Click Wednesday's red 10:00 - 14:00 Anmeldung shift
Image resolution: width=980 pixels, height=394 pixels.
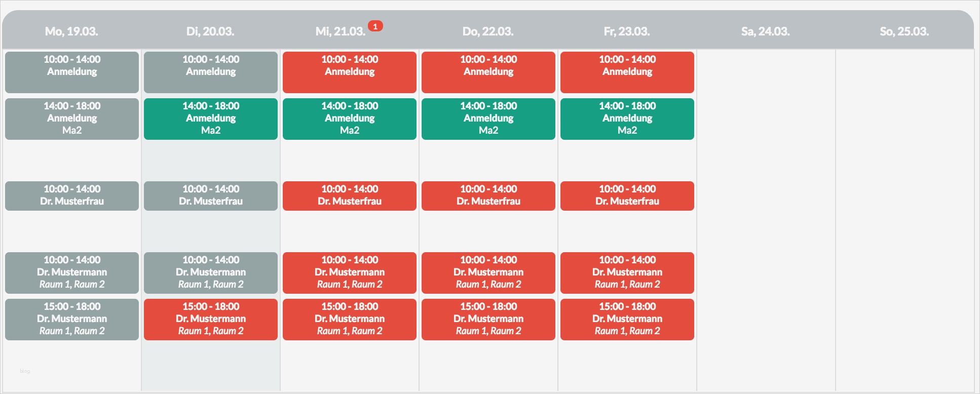(x=350, y=72)
